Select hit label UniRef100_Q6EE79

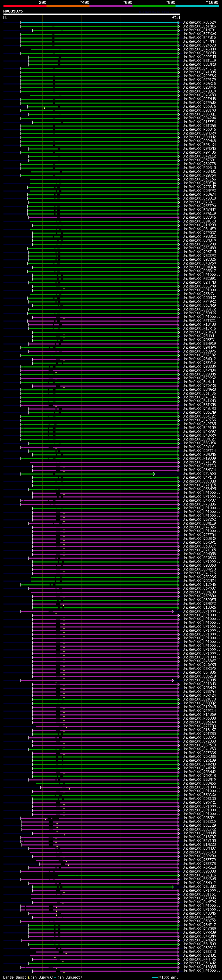[x=199, y=860]
